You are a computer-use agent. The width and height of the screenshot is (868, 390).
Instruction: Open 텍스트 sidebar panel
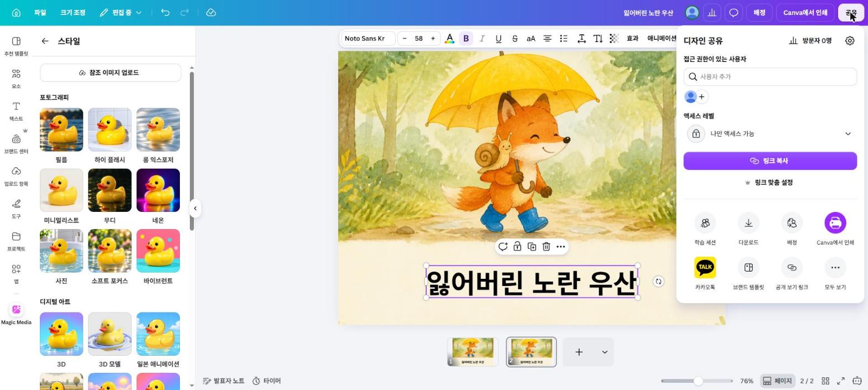(16, 111)
